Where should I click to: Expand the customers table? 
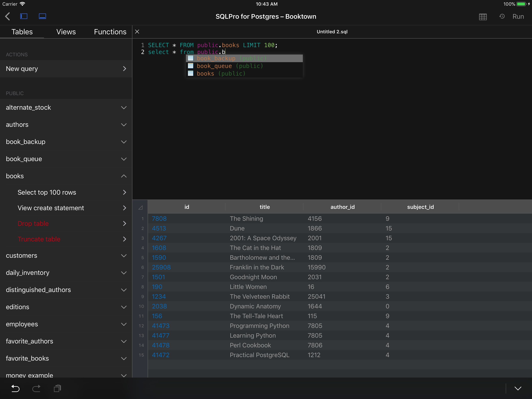124,256
